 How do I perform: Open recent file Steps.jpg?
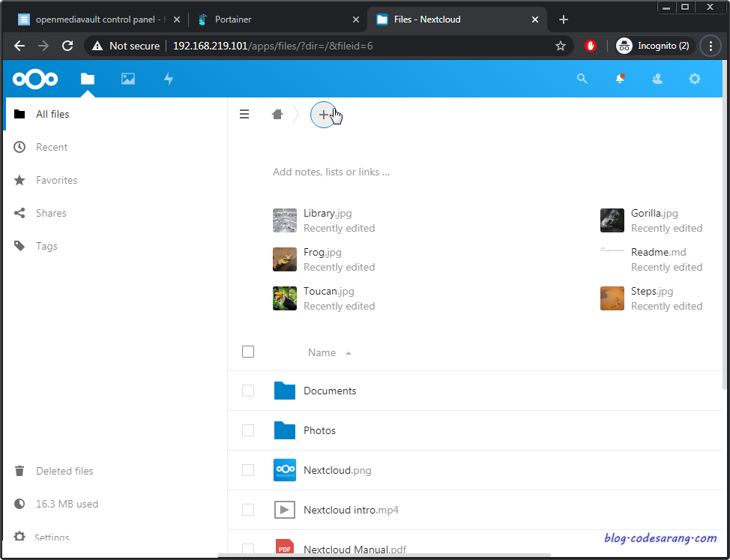coord(652,292)
